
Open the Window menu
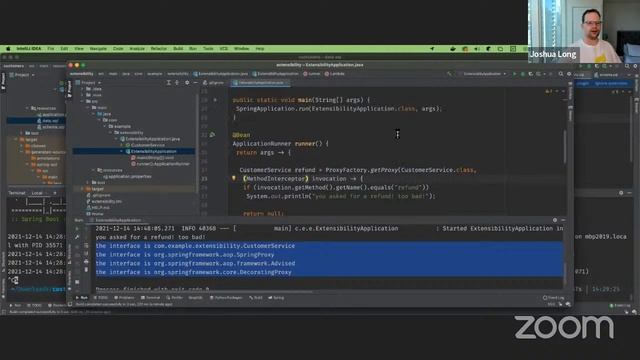(x=241, y=49)
